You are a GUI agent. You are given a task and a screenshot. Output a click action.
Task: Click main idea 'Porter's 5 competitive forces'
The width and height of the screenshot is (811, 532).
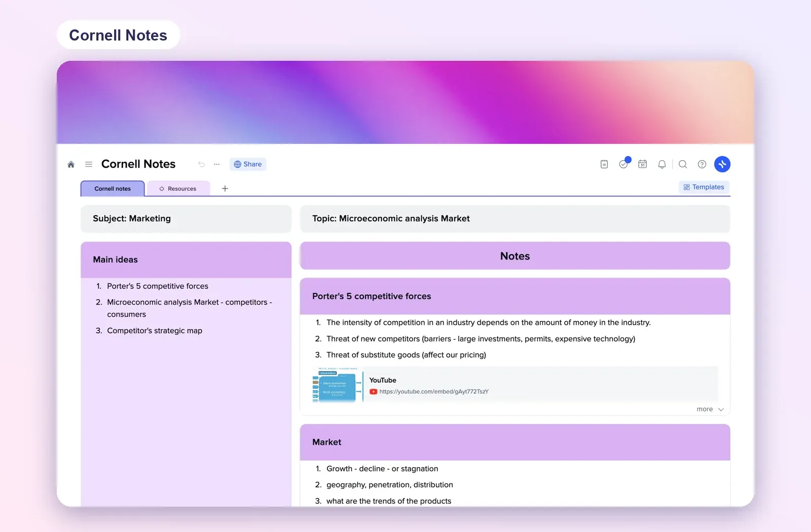158,286
